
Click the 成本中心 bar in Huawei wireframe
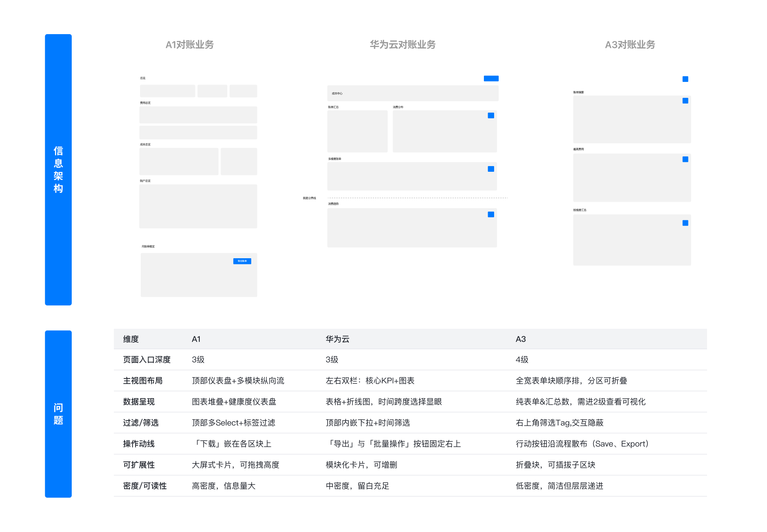(x=413, y=93)
